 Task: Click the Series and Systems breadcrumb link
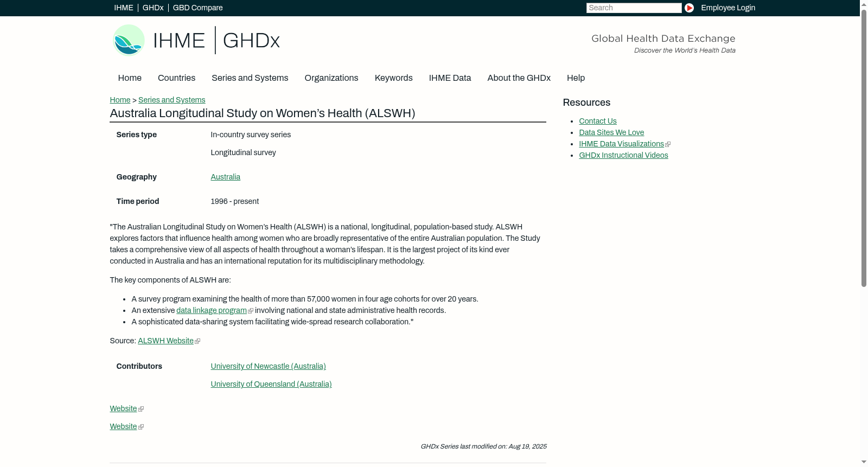point(171,100)
